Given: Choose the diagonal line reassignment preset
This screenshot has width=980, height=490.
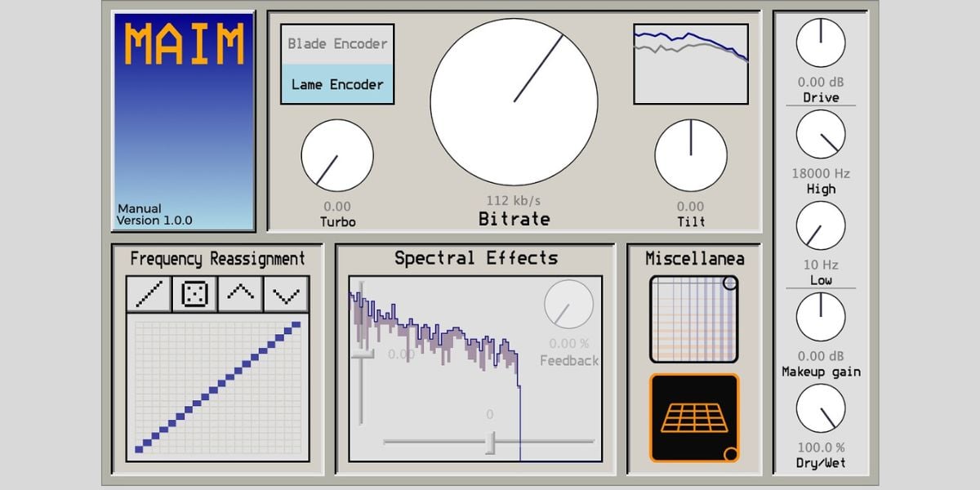Looking at the screenshot, I should (149, 294).
